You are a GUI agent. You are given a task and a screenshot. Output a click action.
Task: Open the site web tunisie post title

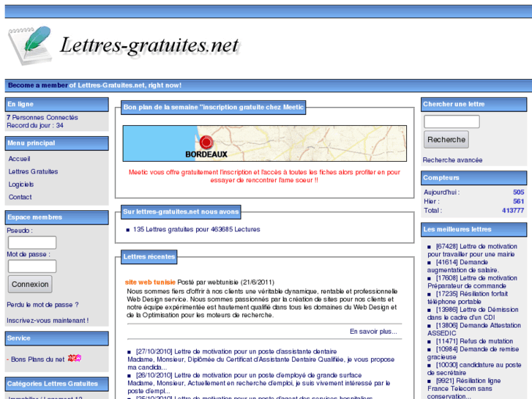tap(150, 282)
